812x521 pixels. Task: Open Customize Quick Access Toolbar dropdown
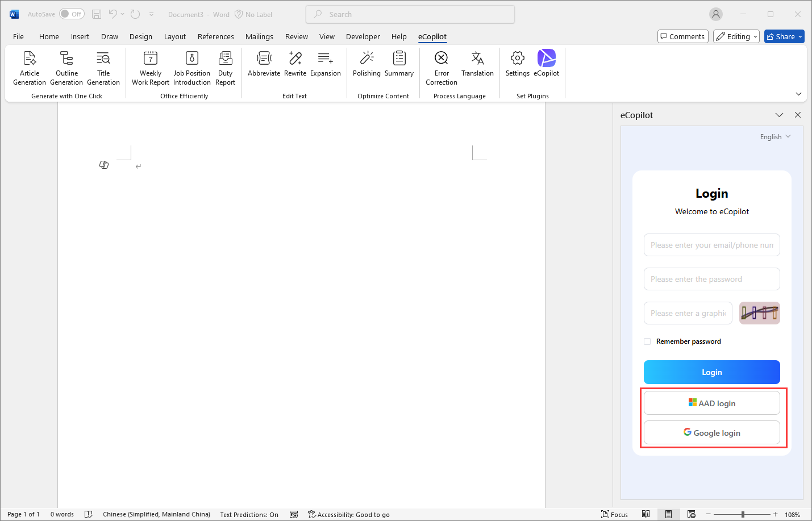(151, 14)
